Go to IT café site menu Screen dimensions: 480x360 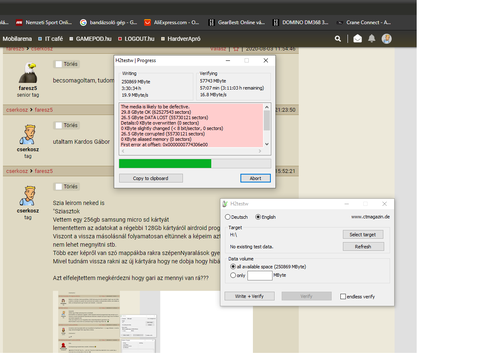pyautogui.click(x=50, y=39)
